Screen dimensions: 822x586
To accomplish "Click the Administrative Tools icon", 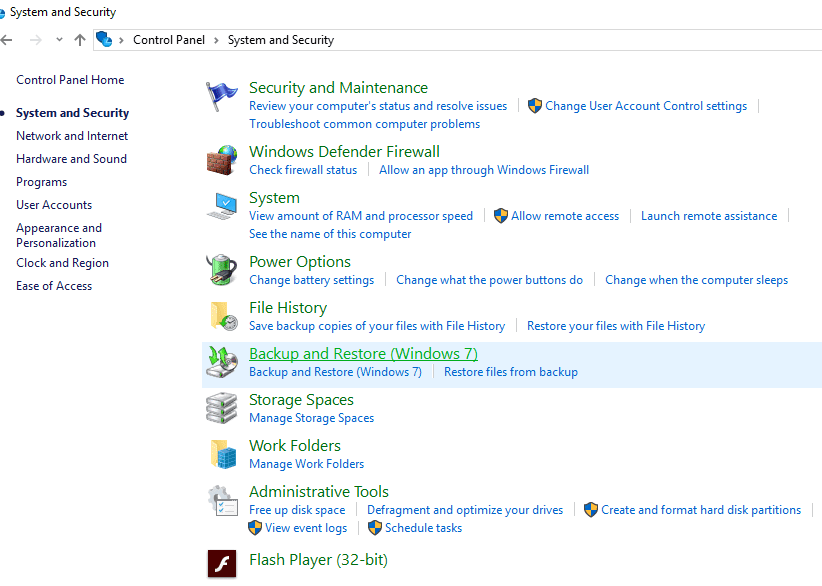I will [222, 500].
